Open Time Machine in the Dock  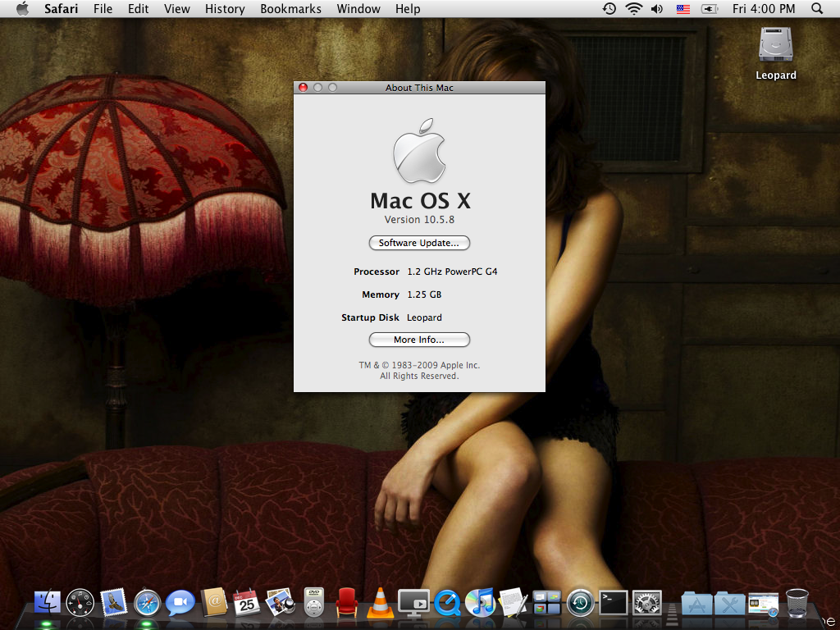click(x=580, y=603)
